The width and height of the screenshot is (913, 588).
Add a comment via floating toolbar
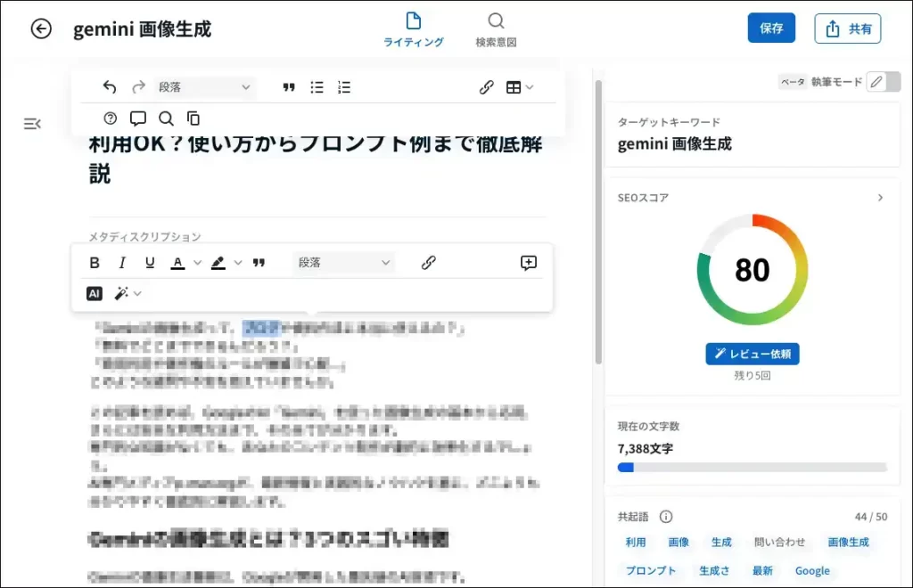click(529, 263)
